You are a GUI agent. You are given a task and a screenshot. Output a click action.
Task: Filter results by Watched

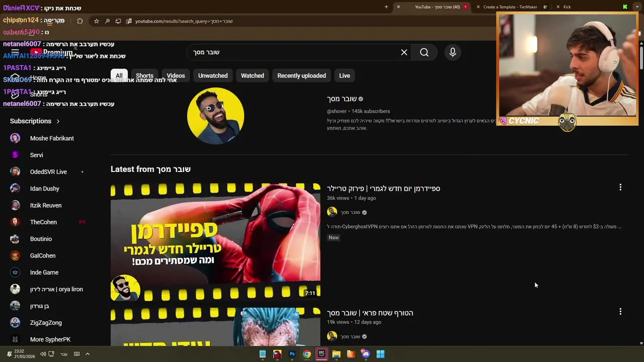pos(253,75)
